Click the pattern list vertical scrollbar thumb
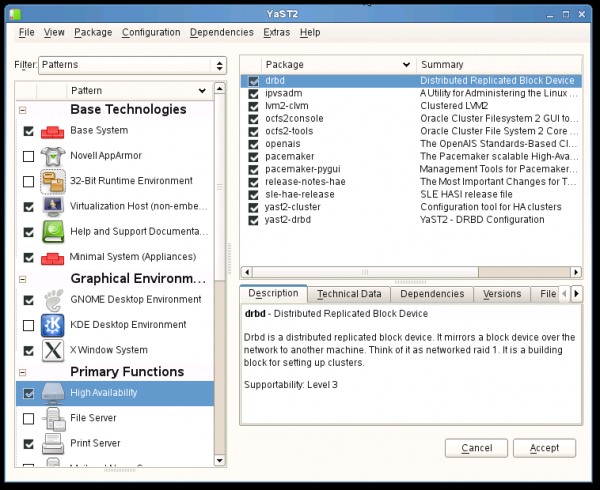This screenshot has height=490, width=600. pos(220,187)
